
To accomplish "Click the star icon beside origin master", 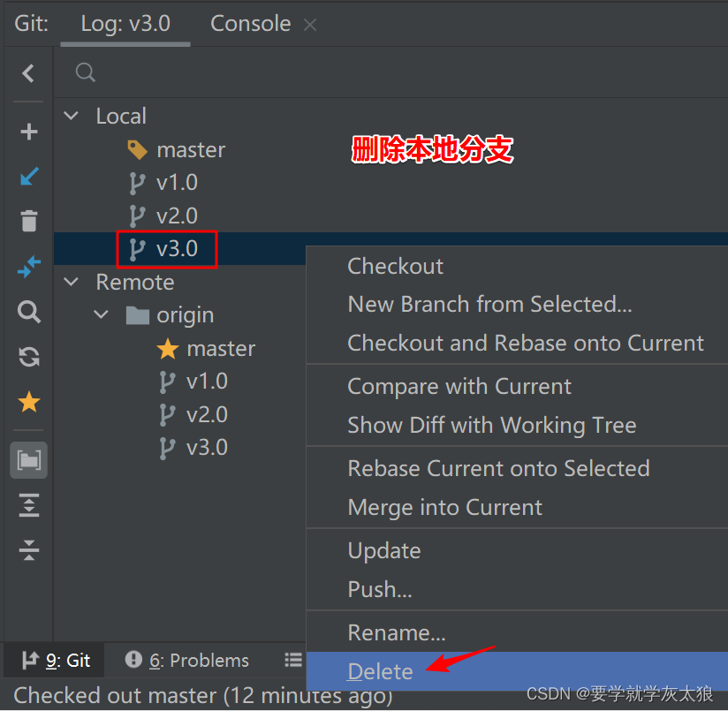I will [x=168, y=349].
